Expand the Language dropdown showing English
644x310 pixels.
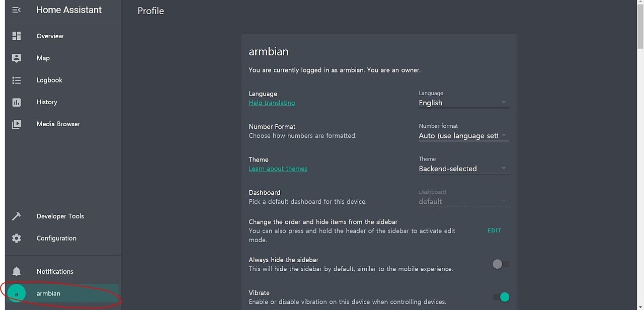pos(464,99)
